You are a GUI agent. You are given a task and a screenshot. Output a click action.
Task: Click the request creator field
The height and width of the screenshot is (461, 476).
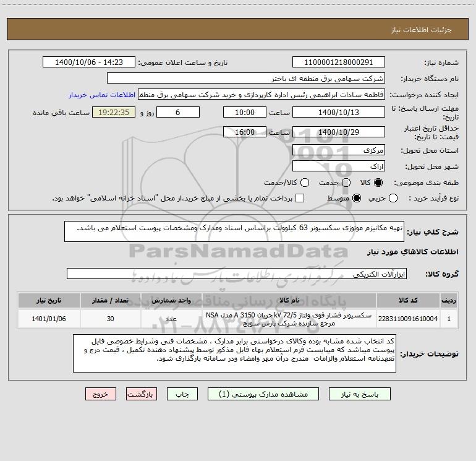coord(261,95)
